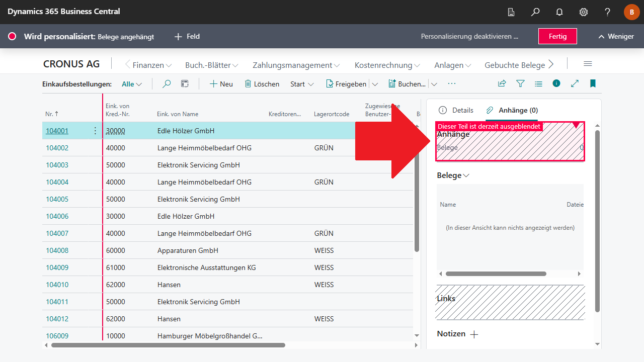This screenshot has height=362, width=644.
Task: Collapse the bar with Weniger
Action: [x=616, y=36]
